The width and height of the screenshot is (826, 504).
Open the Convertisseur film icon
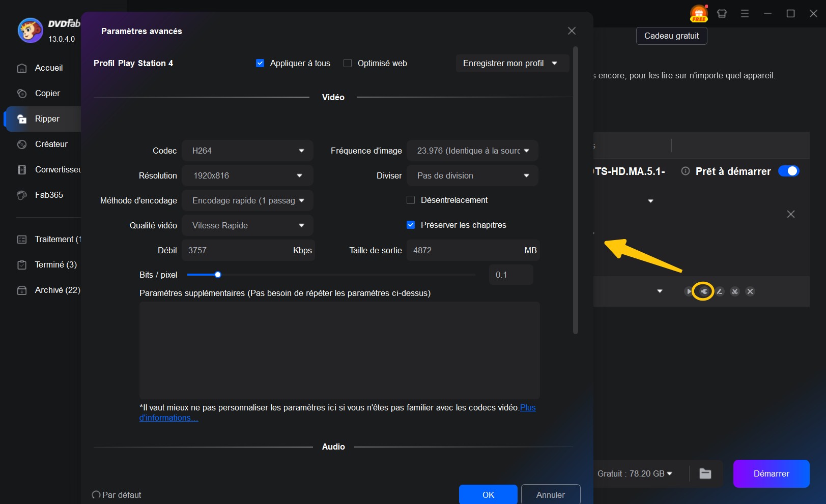point(22,169)
